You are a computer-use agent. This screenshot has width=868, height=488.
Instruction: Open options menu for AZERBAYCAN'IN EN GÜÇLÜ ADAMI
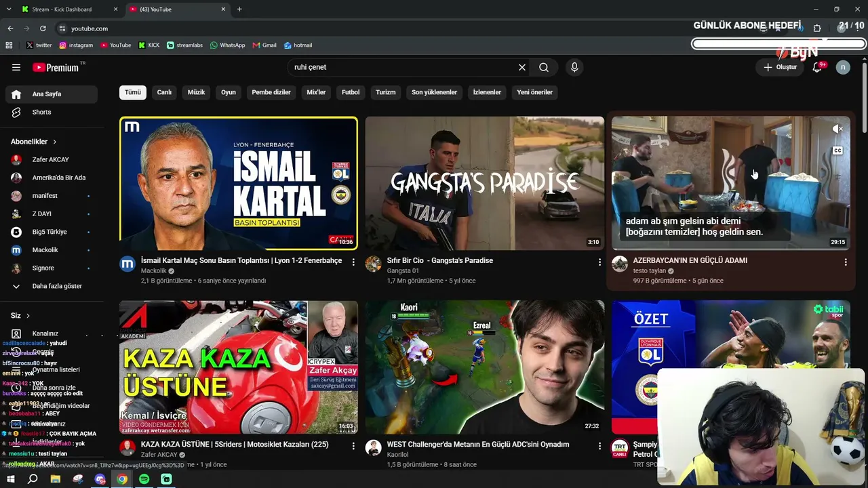[x=846, y=262]
